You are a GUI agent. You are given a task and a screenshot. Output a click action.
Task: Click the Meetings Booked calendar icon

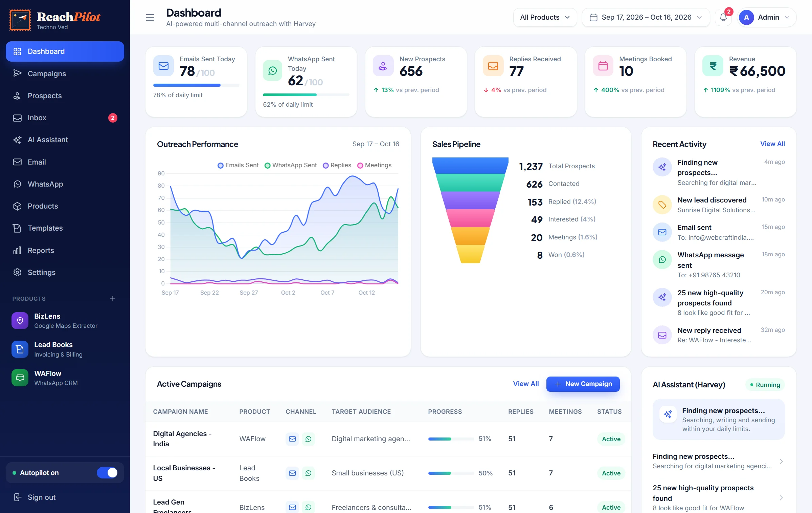click(x=603, y=66)
